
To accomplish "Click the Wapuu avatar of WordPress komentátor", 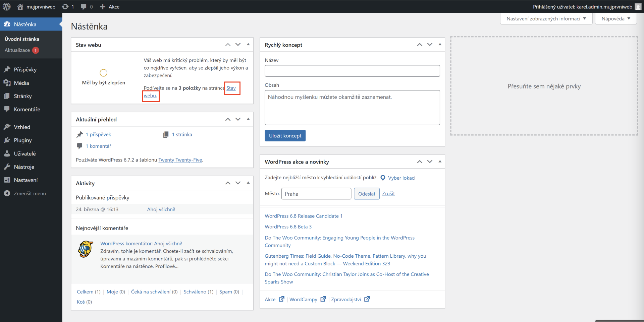I will click(x=86, y=249).
